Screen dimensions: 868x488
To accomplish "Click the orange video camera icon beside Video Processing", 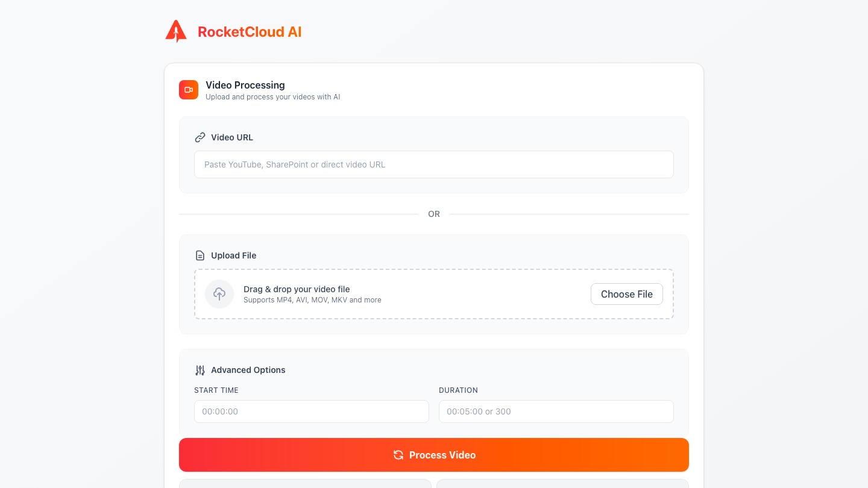I will (189, 89).
